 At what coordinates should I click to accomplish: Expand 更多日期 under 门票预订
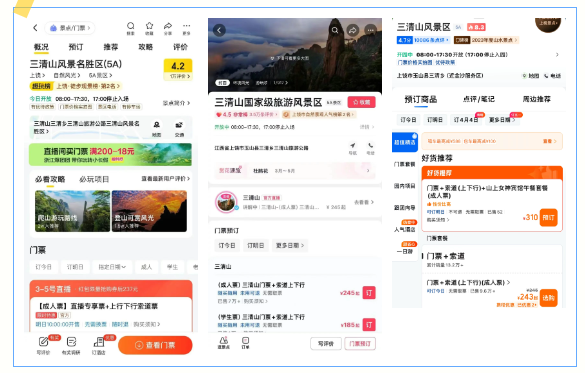pos(290,245)
